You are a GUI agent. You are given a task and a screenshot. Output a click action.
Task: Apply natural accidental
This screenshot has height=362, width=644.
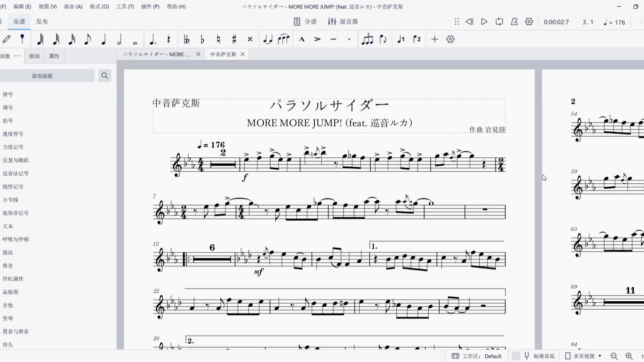[x=218, y=39]
